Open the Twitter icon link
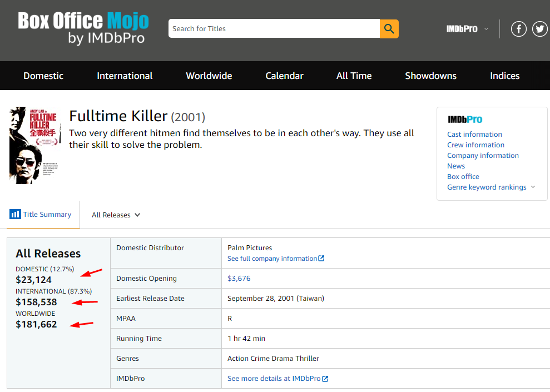 tap(540, 29)
